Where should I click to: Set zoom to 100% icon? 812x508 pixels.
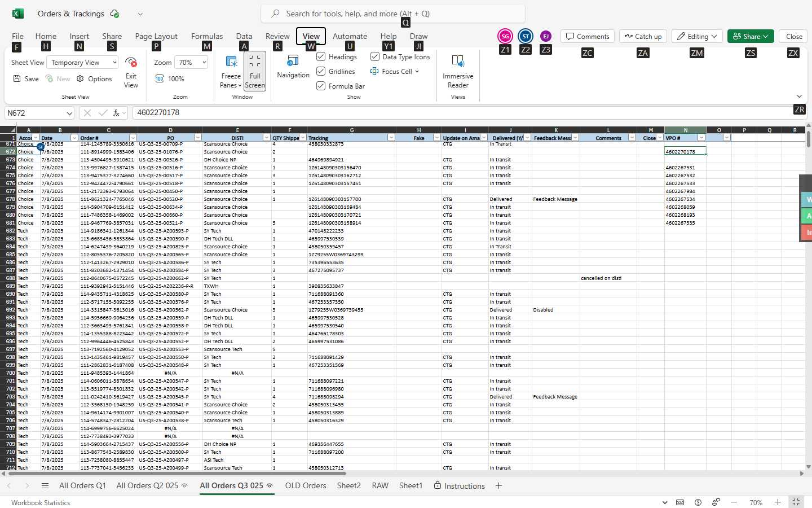[160, 78]
